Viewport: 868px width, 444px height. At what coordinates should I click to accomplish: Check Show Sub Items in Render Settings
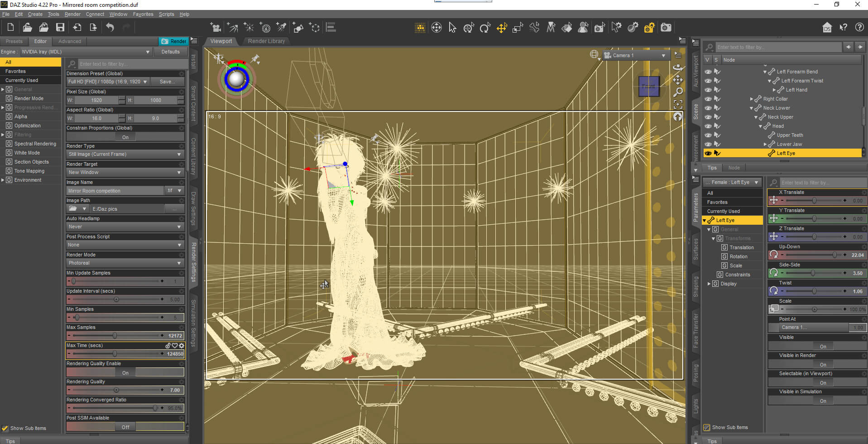click(x=5, y=428)
